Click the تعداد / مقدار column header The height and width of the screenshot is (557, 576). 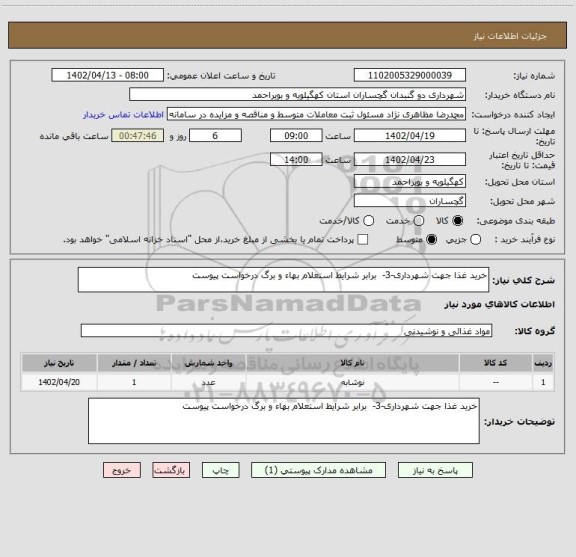click(x=134, y=363)
